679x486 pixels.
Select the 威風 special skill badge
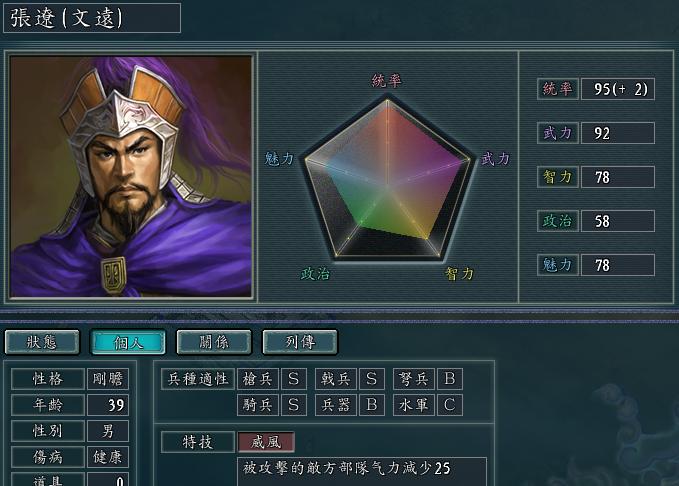pyautogui.click(x=266, y=442)
